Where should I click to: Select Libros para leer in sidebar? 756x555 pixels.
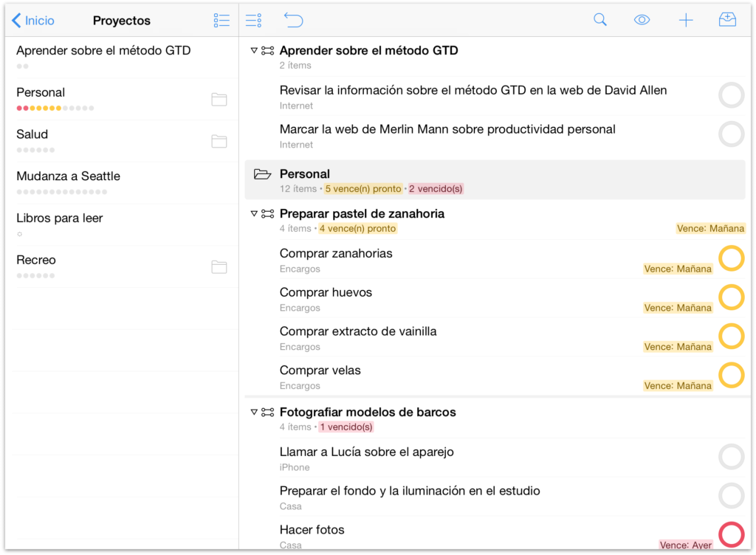pos(59,218)
